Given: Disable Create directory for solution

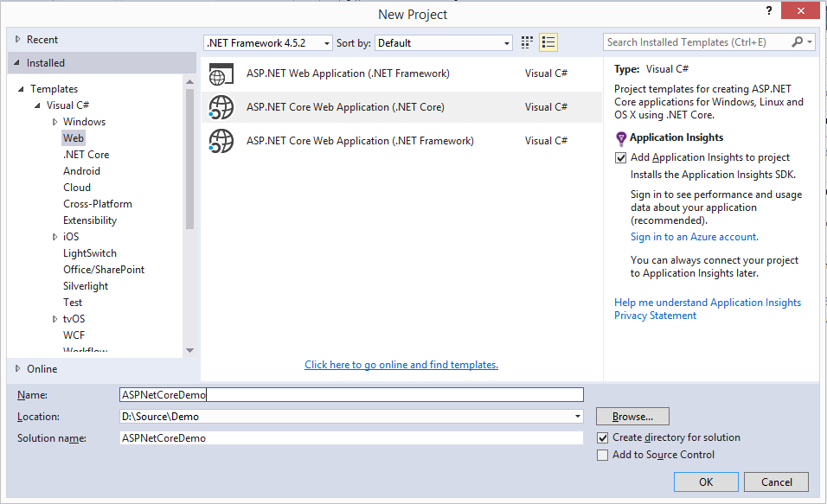Looking at the screenshot, I should (x=603, y=437).
